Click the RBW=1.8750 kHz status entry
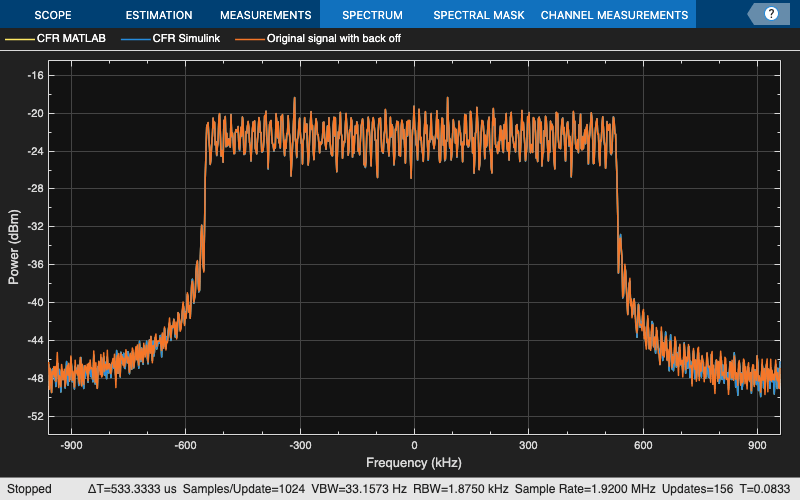 [x=460, y=489]
